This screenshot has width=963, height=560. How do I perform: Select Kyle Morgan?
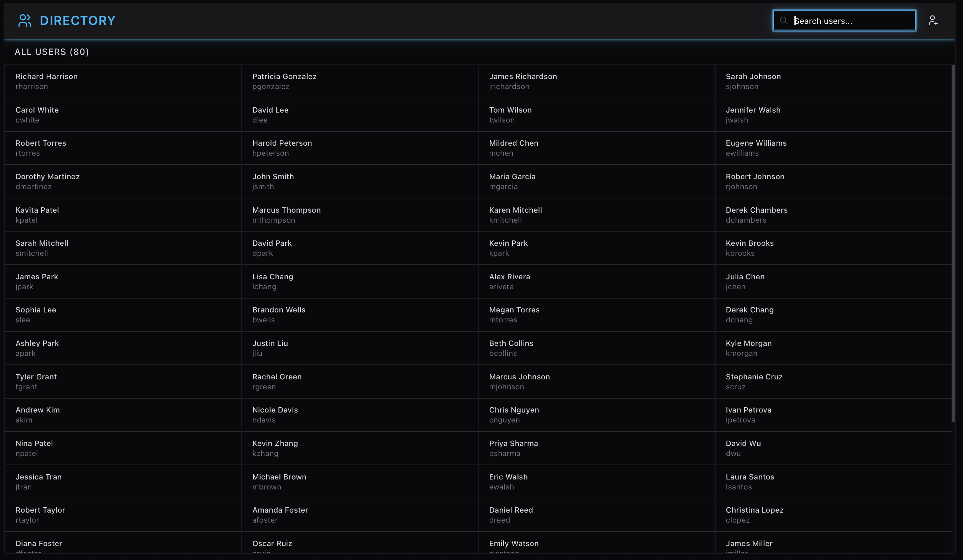pyautogui.click(x=833, y=348)
